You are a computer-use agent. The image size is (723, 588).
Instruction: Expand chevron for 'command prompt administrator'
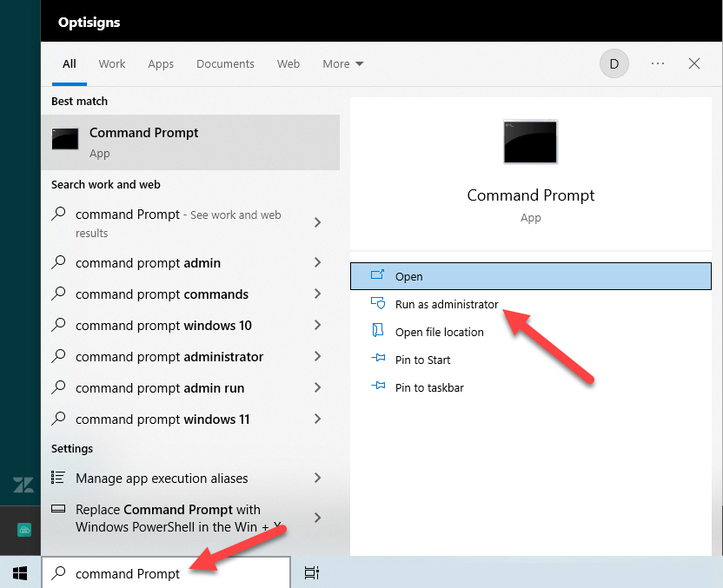point(317,356)
